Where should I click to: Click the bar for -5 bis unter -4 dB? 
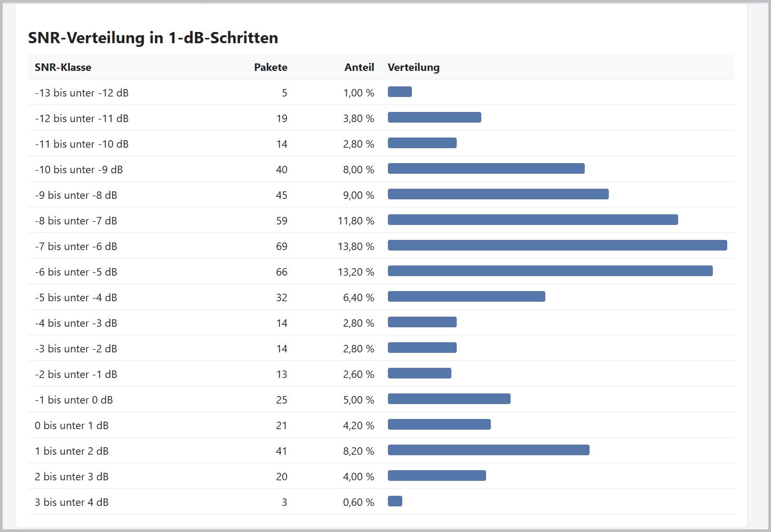(466, 296)
